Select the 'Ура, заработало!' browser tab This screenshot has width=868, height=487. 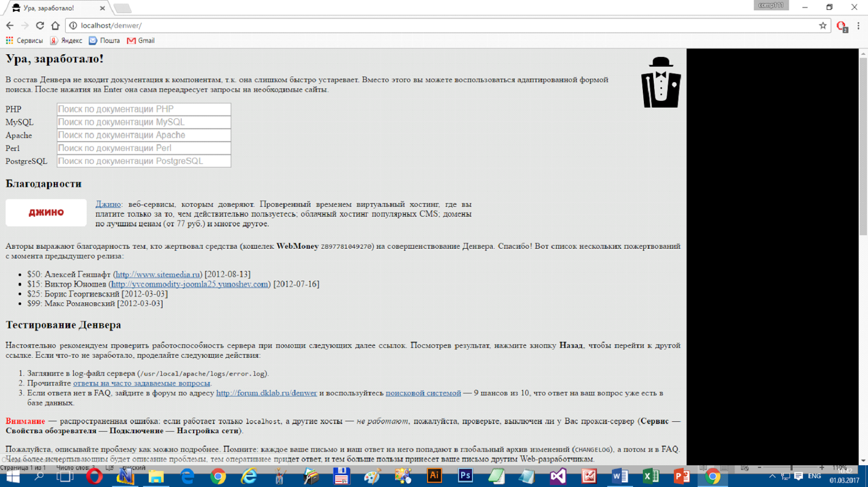click(57, 8)
